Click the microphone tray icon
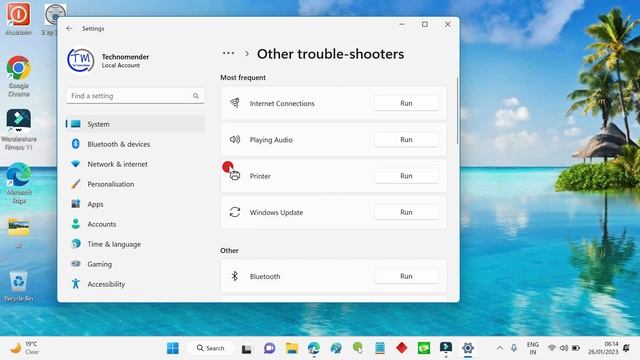The height and width of the screenshot is (360, 640). pyautogui.click(x=514, y=348)
